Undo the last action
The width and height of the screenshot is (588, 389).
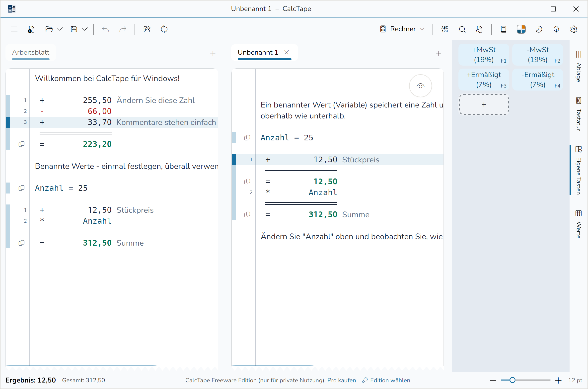[x=105, y=29]
